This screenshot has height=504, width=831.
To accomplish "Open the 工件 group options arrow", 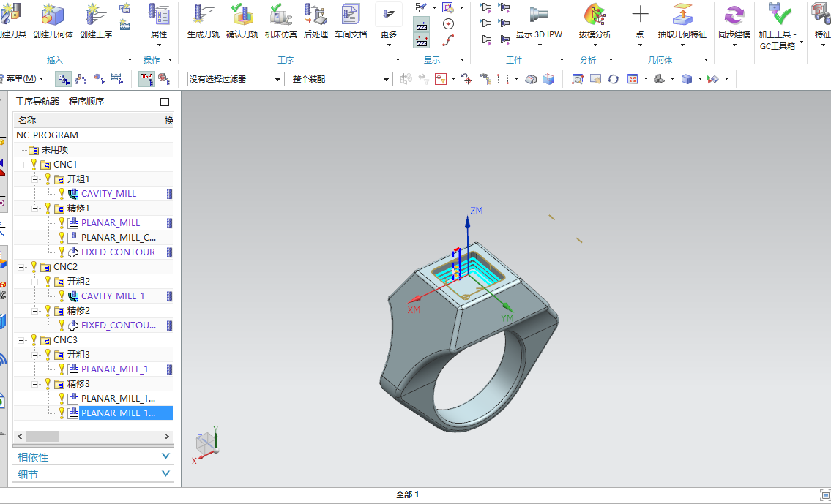I will (562, 60).
